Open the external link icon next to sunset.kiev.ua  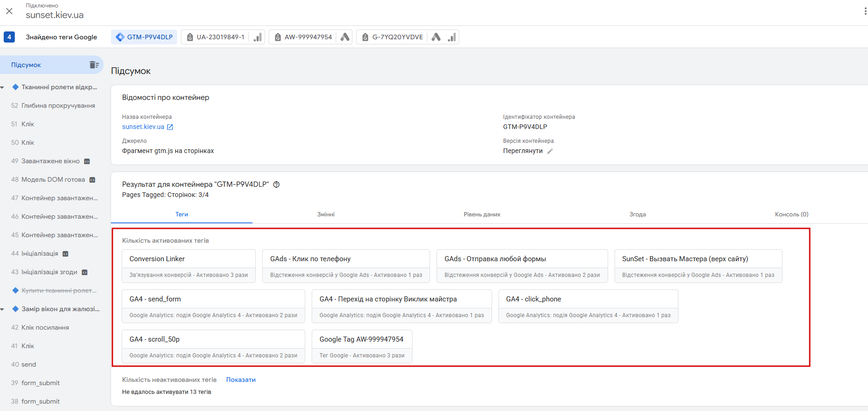tap(170, 127)
